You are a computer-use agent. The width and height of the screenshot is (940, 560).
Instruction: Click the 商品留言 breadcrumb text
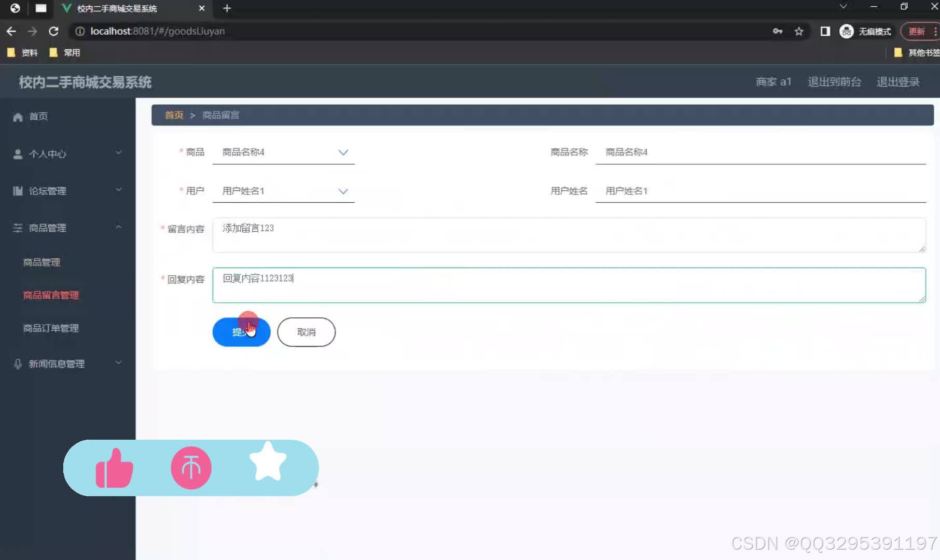pos(220,115)
